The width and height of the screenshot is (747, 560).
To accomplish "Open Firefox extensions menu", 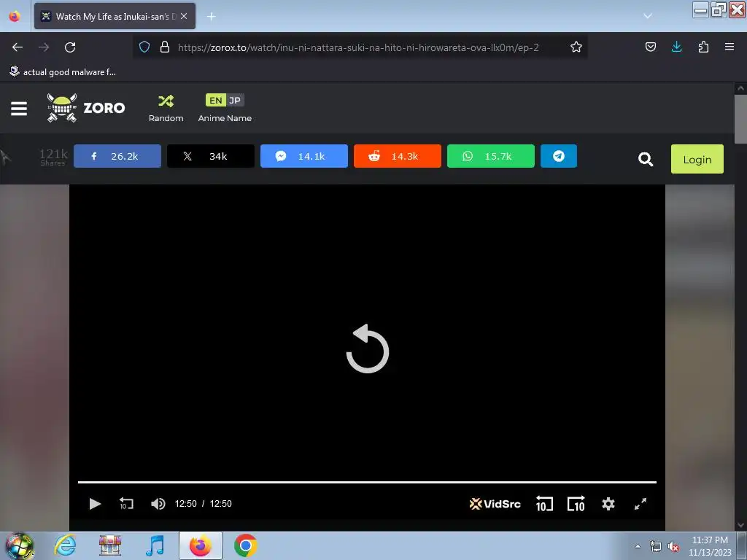I will (703, 47).
